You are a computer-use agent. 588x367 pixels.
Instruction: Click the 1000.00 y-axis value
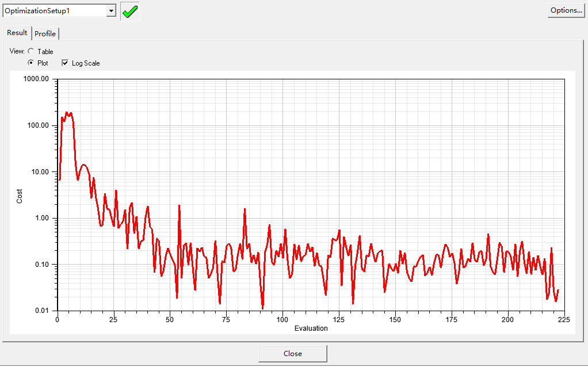point(36,79)
